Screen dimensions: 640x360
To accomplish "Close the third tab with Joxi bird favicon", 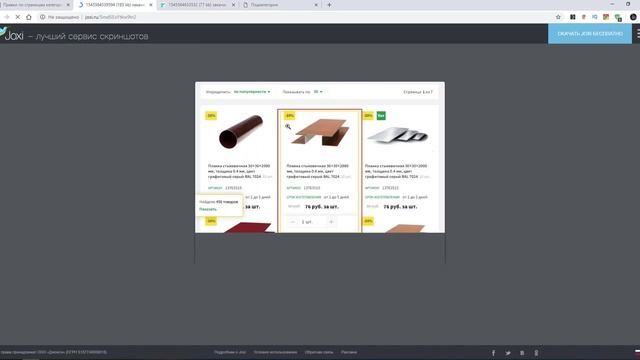I will [x=233, y=5].
